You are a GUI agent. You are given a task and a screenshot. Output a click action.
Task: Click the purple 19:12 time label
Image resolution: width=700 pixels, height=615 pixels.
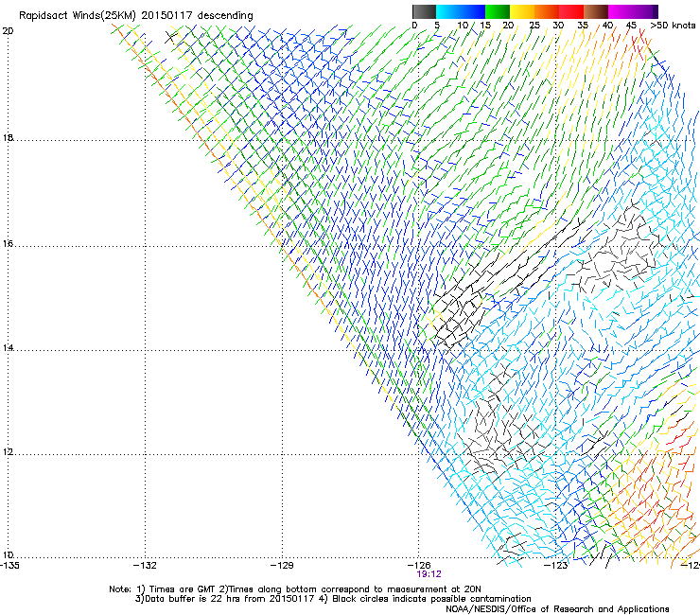point(429,574)
